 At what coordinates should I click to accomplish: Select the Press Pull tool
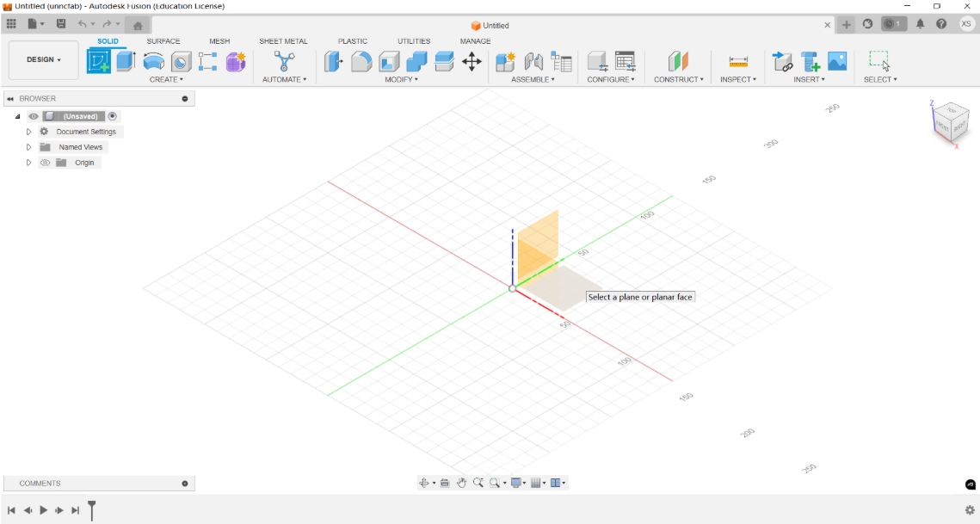click(x=334, y=61)
